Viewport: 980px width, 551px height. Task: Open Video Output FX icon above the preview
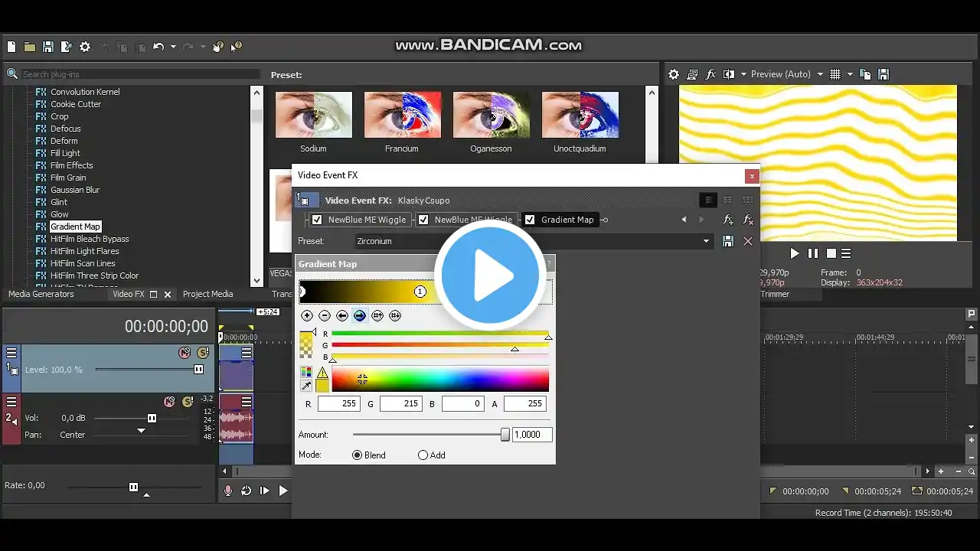click(710, 74)
